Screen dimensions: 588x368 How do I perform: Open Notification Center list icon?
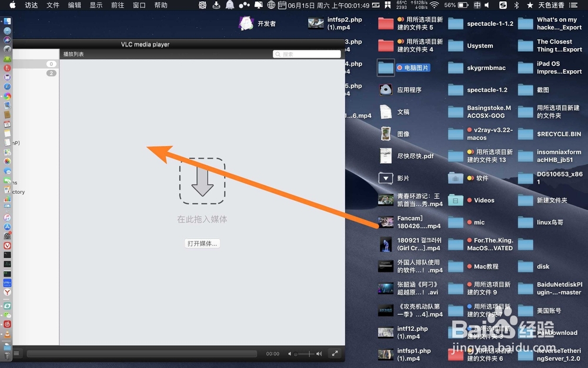[x=573, y=5]
